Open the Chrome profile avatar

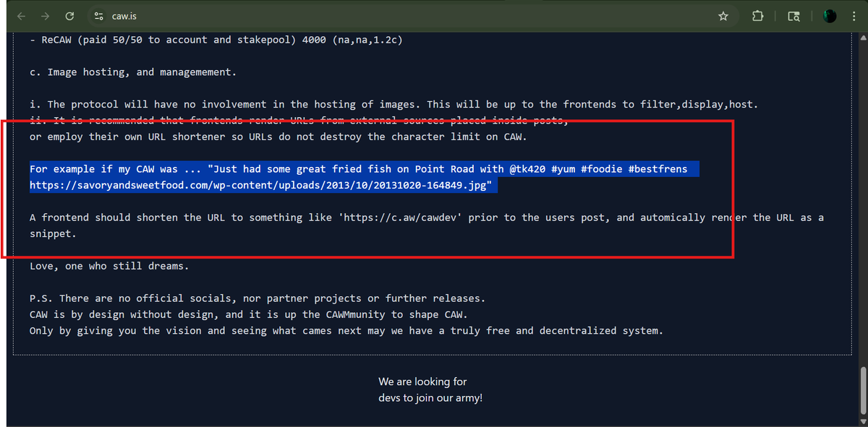tap(830, 16)
